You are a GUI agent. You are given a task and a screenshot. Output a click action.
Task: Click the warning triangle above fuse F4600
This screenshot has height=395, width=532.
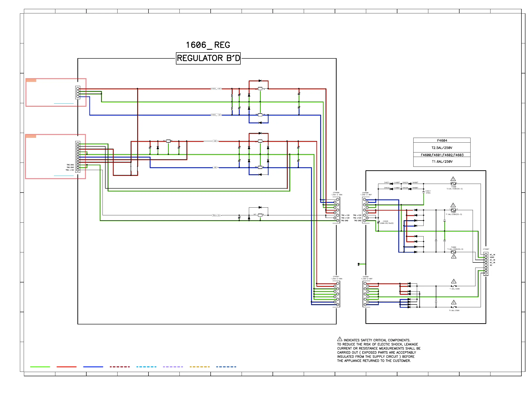(453, 179)
